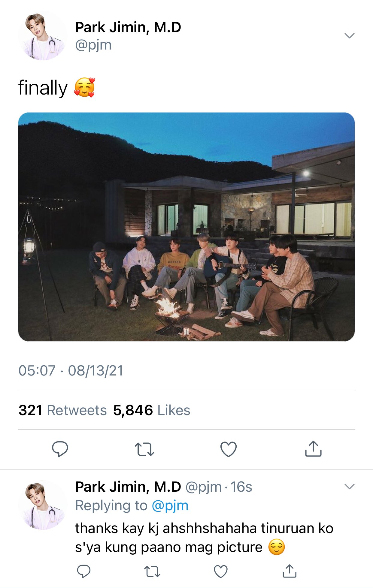Open the reply author name Park Jimin, M.D
The width and height of the screenshot is (373, 588).
(x=128, y=487)
